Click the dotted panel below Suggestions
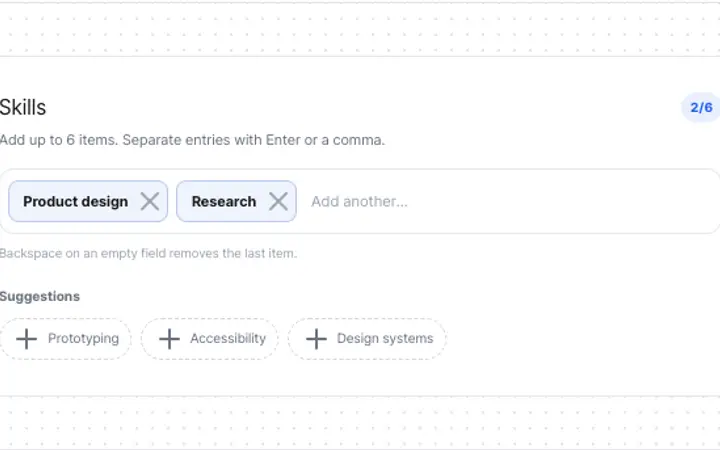Image resolution: width=720 pixels, height=450 pixels. [360, 422]
